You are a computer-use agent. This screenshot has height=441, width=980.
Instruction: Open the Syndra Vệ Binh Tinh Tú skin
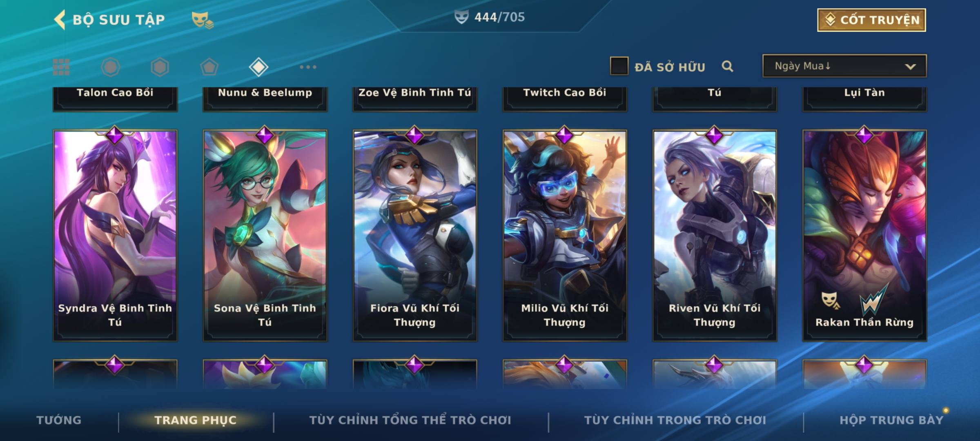pos(115,236)
